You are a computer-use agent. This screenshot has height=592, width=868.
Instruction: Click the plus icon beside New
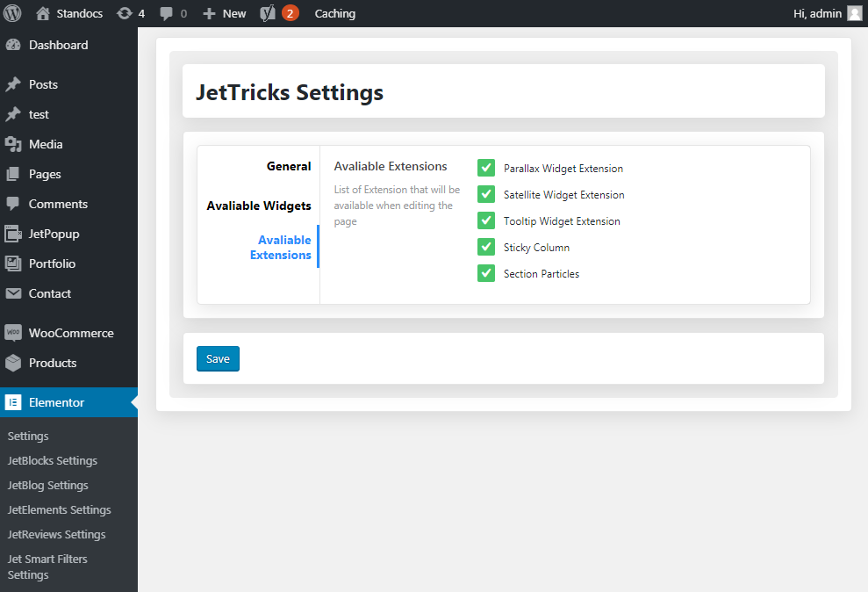point(209,14)
